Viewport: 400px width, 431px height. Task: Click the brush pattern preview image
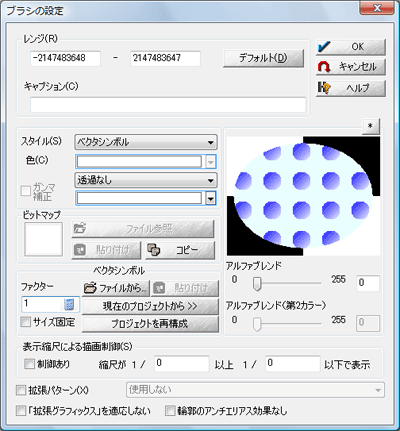click(303, 196)
